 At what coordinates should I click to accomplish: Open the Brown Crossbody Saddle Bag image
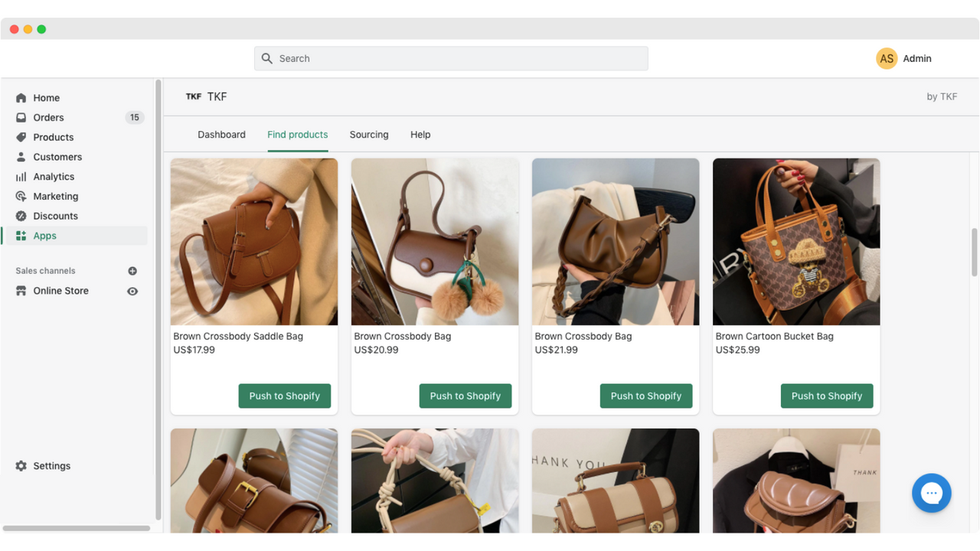tap(254, 242)
